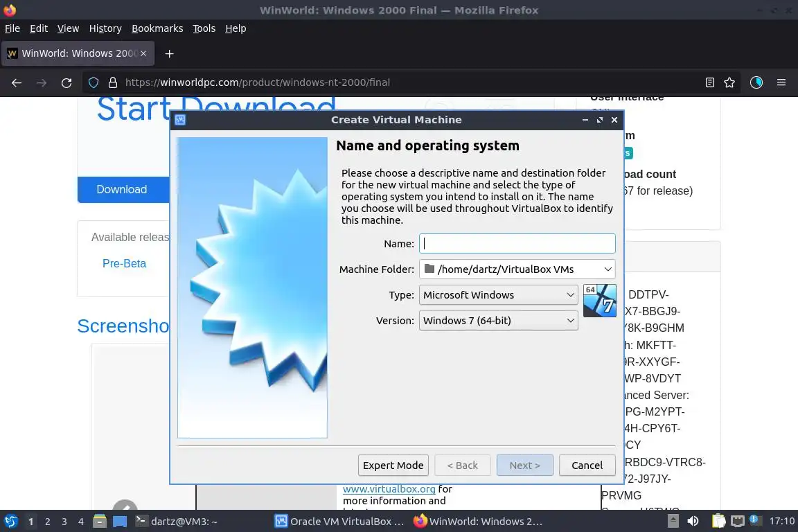The image size is (798, 532).
Task: Open the Edit menu in Firefox
Action: [39, 28]
